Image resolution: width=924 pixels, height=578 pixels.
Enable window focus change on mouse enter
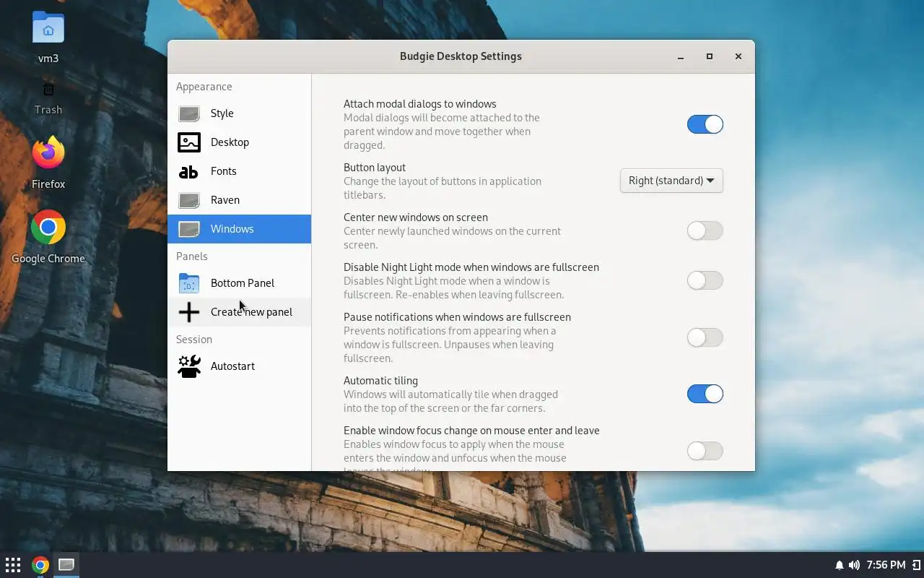705,451
